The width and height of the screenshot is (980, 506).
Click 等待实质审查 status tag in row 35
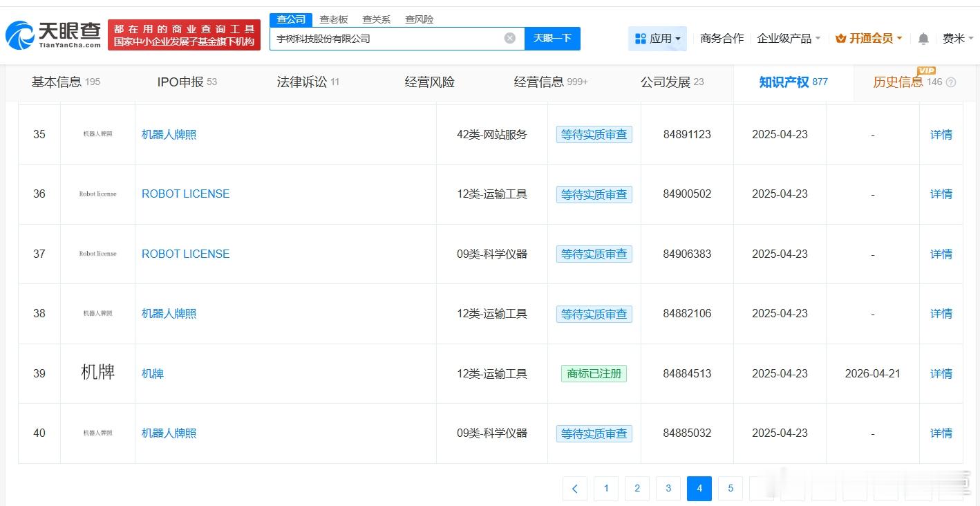click(x=594, y=135)
